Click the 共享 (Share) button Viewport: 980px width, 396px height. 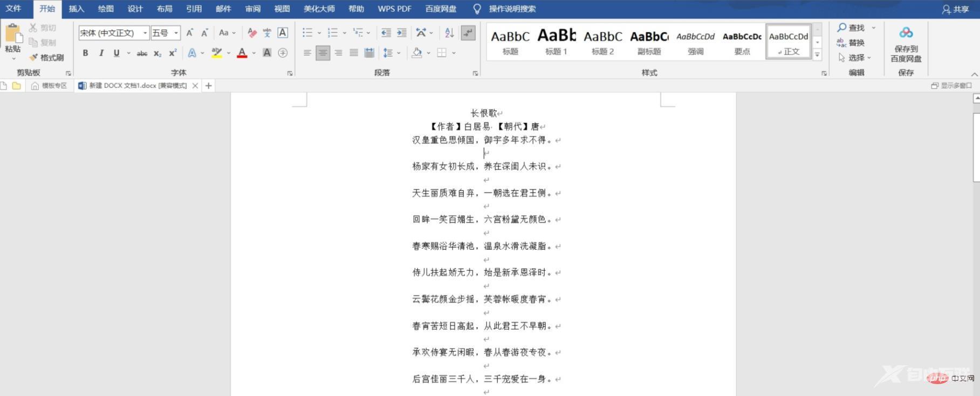[x=956, y=9]
